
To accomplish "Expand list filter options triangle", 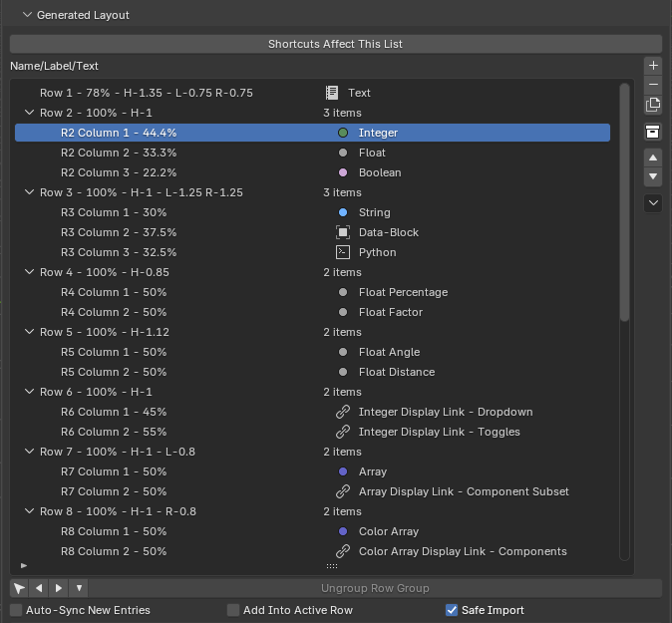I will [24, 565].
